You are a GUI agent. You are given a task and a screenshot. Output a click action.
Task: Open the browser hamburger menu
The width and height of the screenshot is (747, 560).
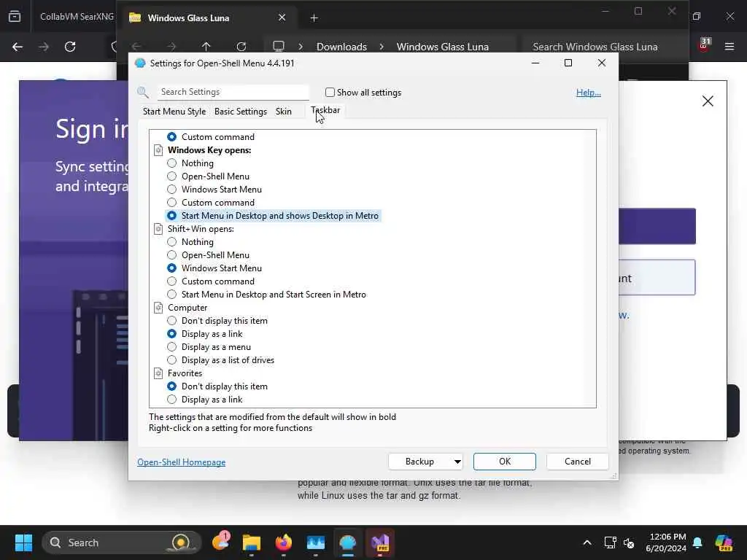click(729, 47)
